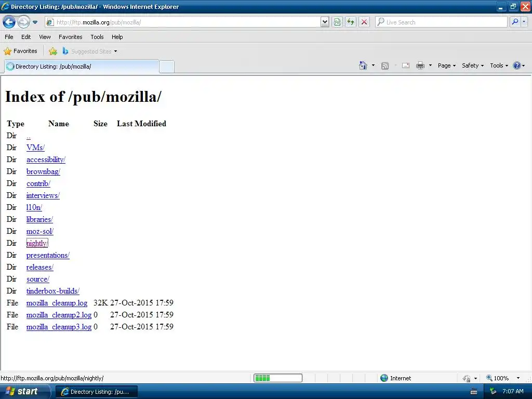Click the system tray network icon
Screen dimensions: 532x399
click(494, 392)
